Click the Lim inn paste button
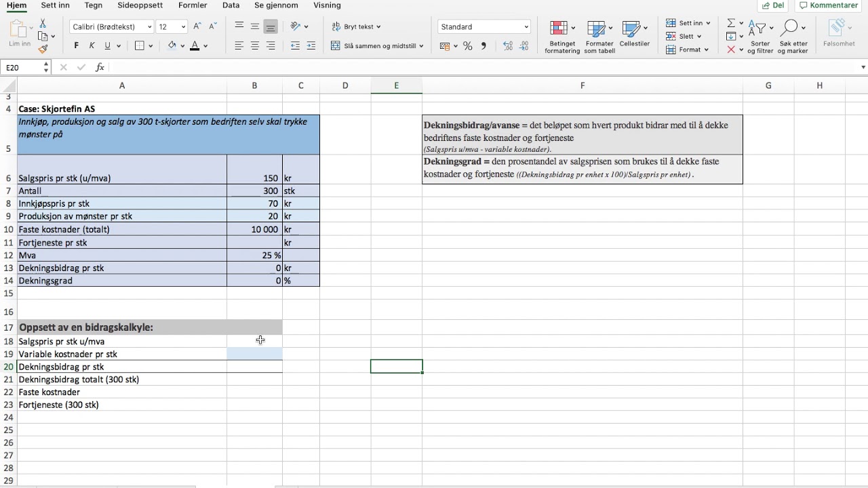 click(20, 33)
